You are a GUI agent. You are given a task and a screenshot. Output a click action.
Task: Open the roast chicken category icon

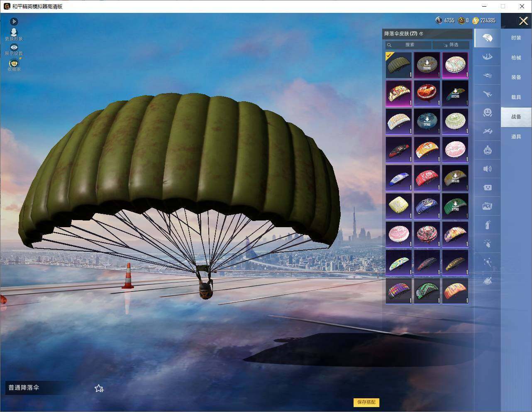click(x=488, y=281)
